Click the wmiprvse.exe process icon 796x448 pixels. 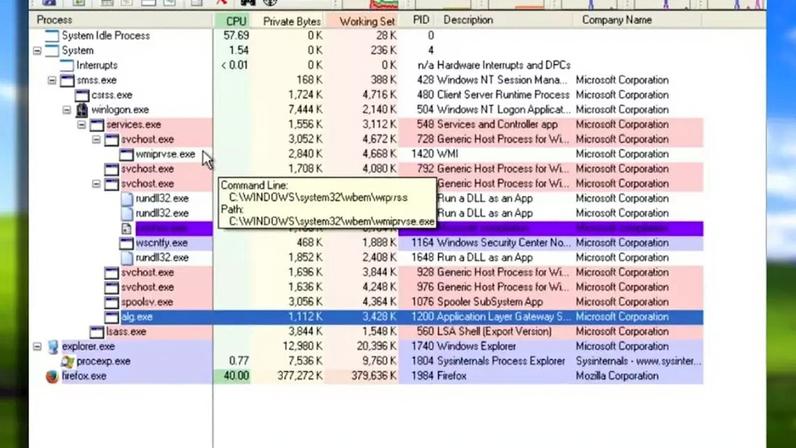[126, 154]
